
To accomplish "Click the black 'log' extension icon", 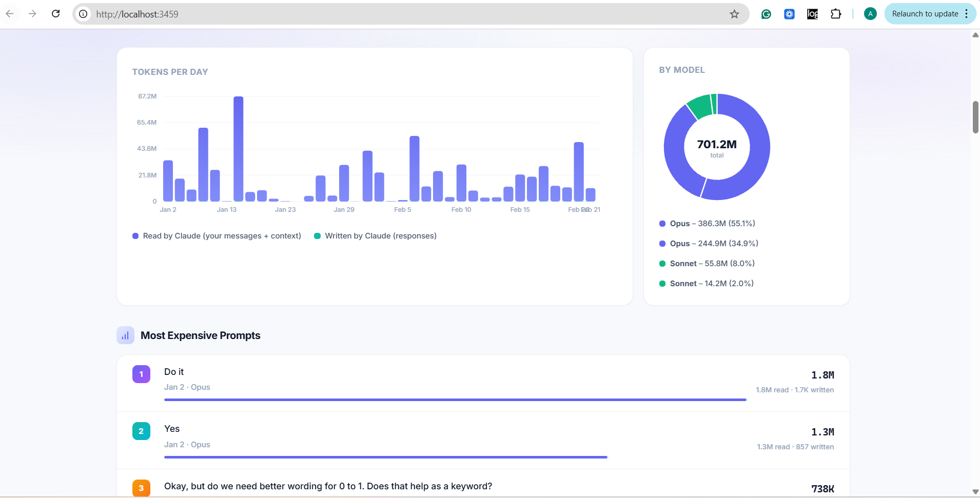I will (812, 14).
